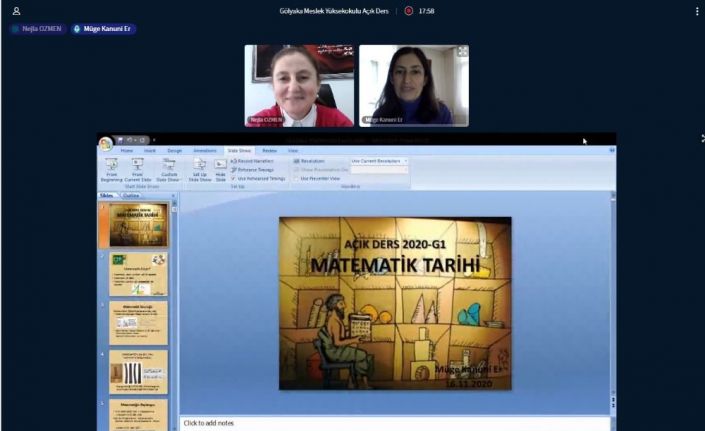This screenshot has height=431, width=705.
Task: Click the 17:58 recording timer
Action: (426, 11)
